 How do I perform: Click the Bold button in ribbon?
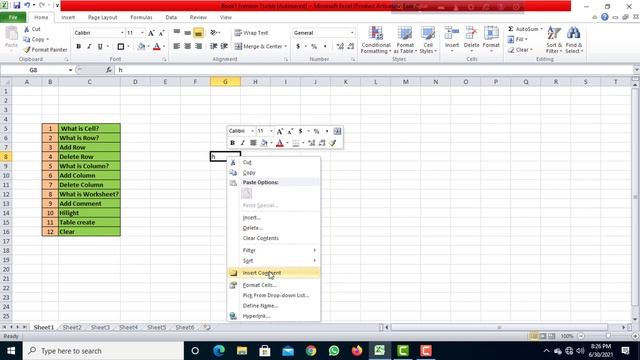78,47
